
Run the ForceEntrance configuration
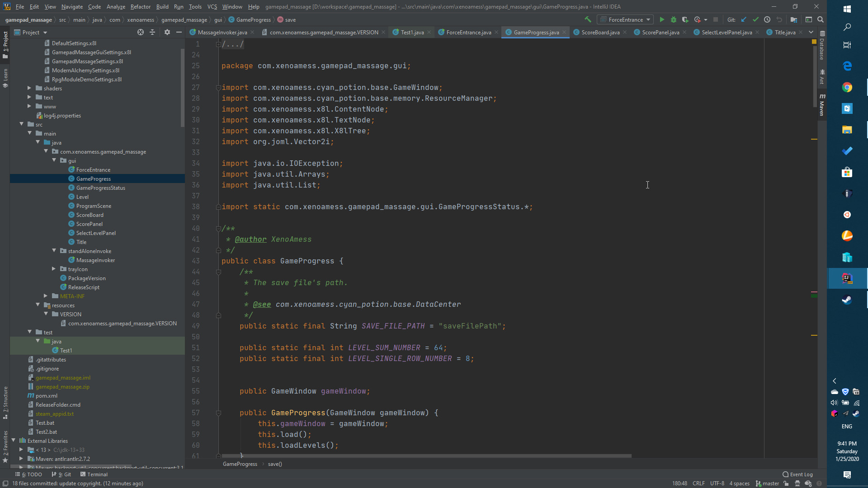pyautogui.click(x=662, y=19)
